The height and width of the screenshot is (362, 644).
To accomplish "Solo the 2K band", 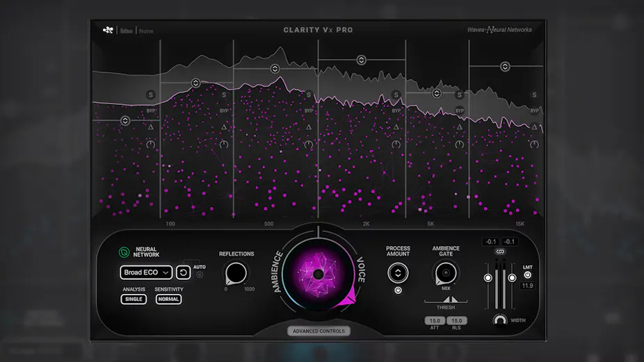I will [396, 94].
